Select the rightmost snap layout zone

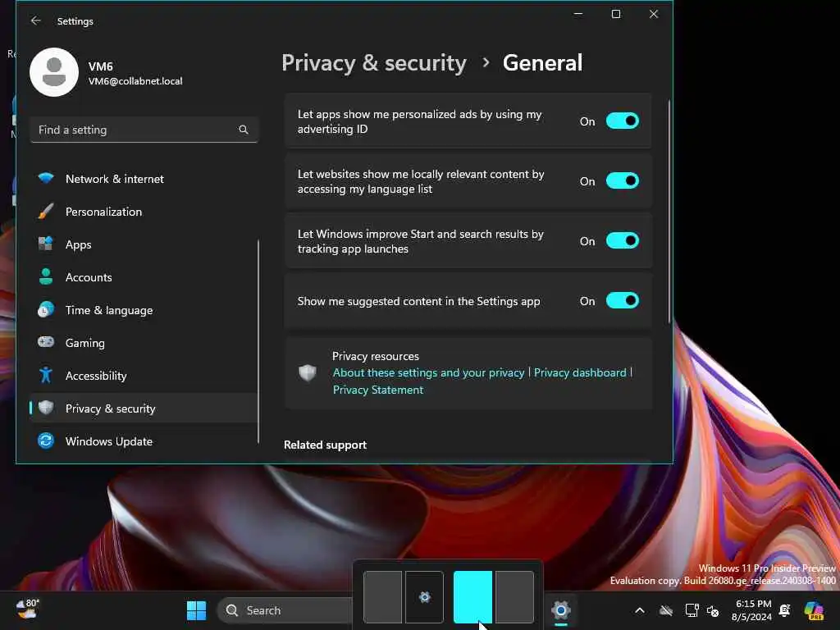[514, 597]
